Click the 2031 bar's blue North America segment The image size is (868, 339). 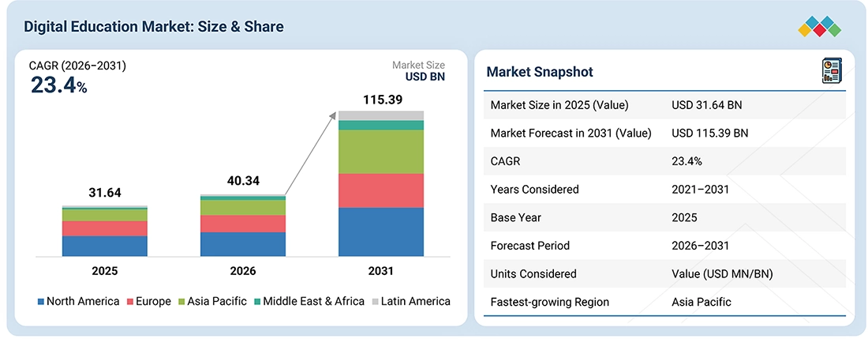pos(381,232)
